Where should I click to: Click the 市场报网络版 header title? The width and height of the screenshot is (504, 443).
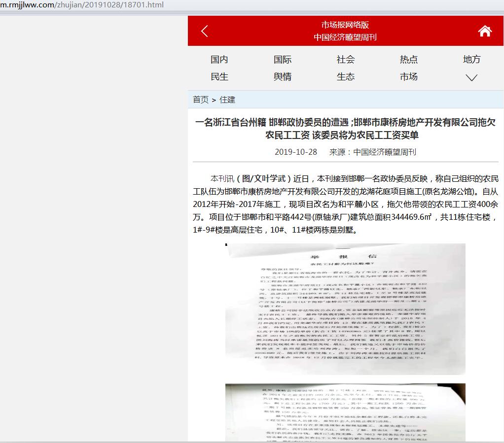[x=345, y=25]
